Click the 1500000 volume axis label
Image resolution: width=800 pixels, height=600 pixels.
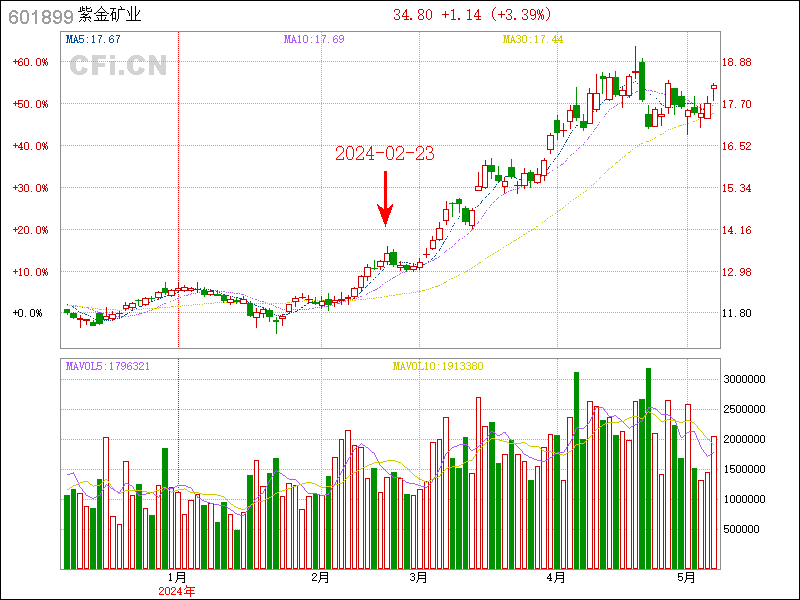click(744, 469)
